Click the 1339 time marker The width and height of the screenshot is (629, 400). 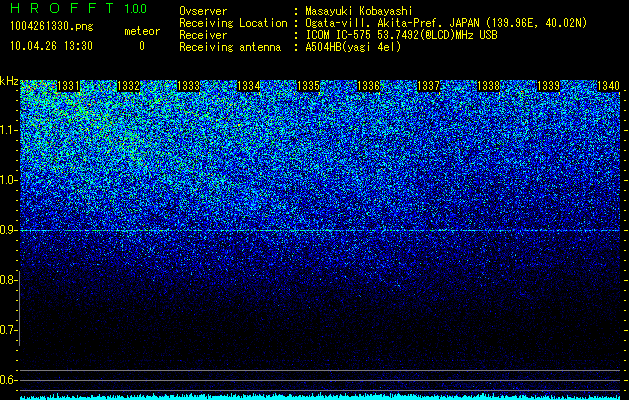point(548,86)
